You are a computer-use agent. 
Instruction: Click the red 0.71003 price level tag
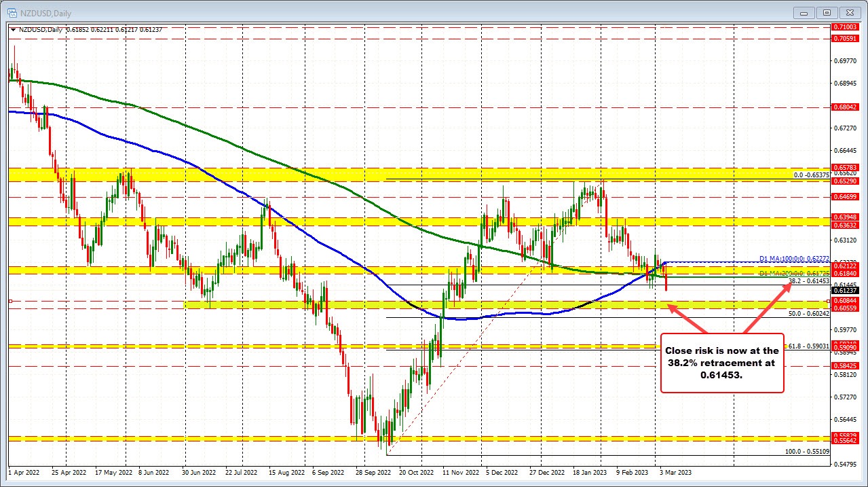(846, 26)
